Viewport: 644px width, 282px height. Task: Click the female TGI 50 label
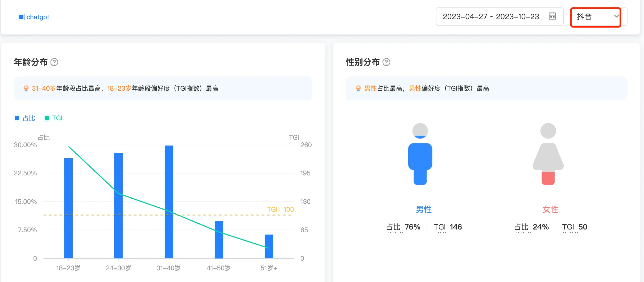(575, 227)
